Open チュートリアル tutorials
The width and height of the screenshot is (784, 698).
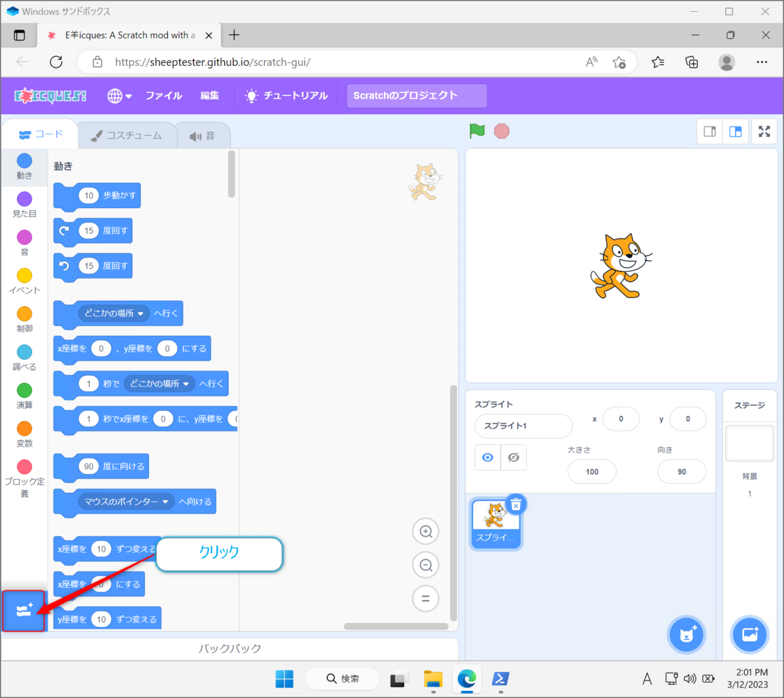tap(286, 96)
